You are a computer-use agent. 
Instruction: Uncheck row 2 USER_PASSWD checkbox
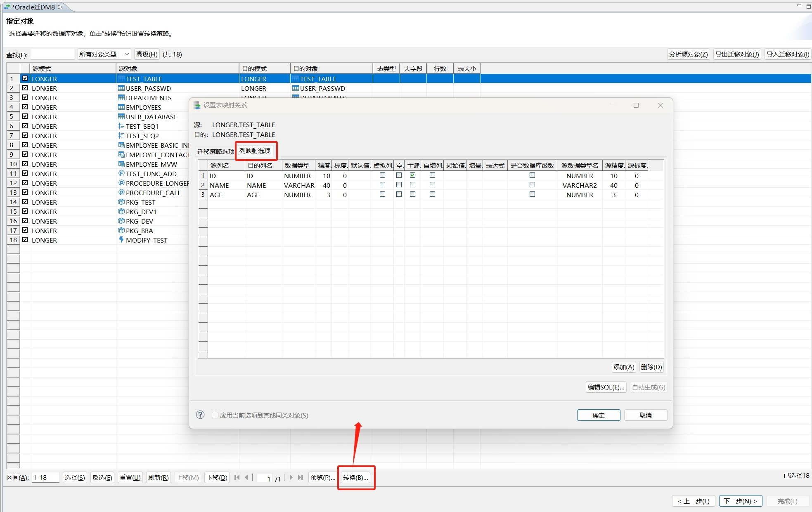[25, 88]
